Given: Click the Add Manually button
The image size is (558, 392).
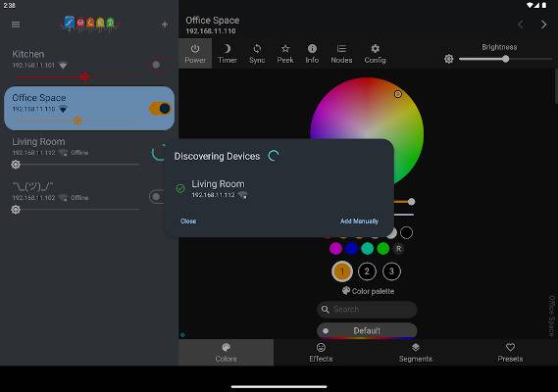Looking at the screenshot, I should pos(359,221).
